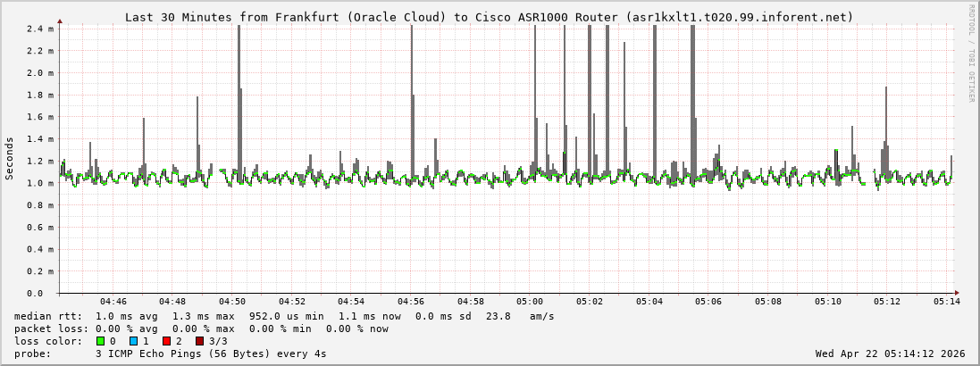Click the median rtt statistics line
Viewport: 980px width, 366px height.
click(284, 316)
